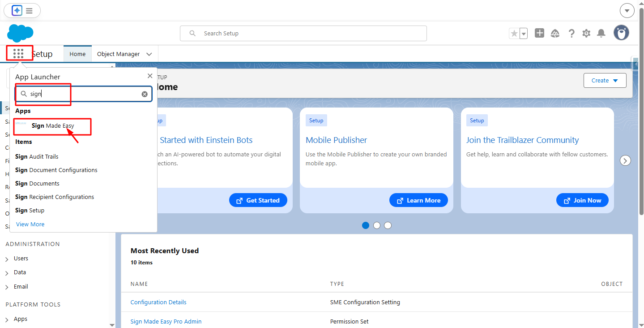The image size is (644, 328).
Task: Click the "Most Recently Used" heading
Action: click(165, 250)
